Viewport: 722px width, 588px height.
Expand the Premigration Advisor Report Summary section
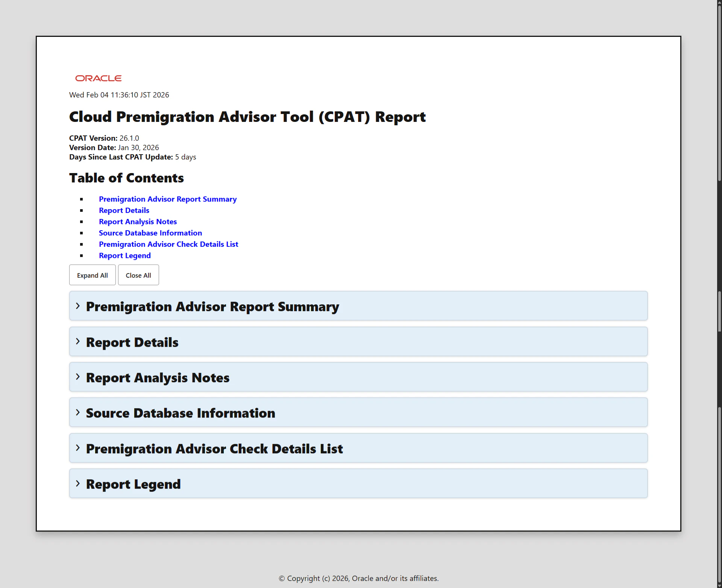click(358, 306)
